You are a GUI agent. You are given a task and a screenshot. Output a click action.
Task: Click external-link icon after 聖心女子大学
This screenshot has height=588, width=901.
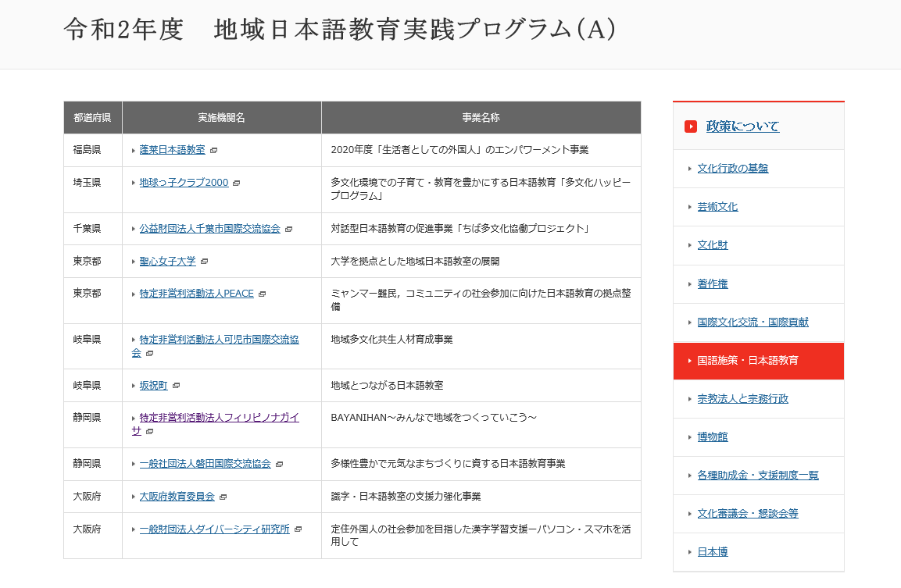pyautogui.click(x=204, y=262)
